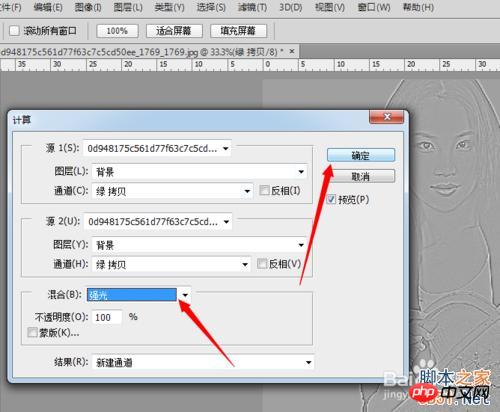Viewport: 500px width, 412px height.
Task: Open the 窗口(W) menu
Action: tap(374, 7)
